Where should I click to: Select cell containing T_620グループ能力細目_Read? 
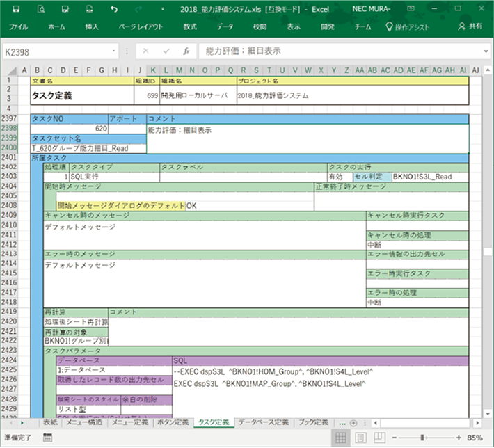coord(79,148)
